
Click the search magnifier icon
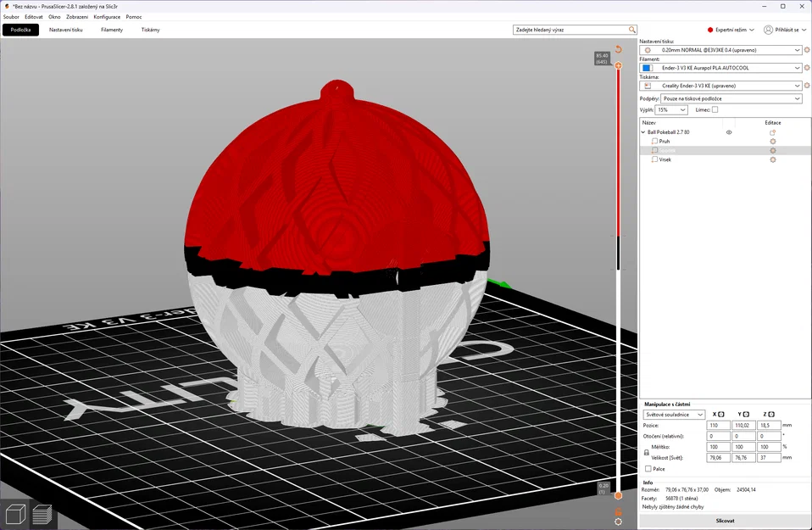click(x=631, y=30)
